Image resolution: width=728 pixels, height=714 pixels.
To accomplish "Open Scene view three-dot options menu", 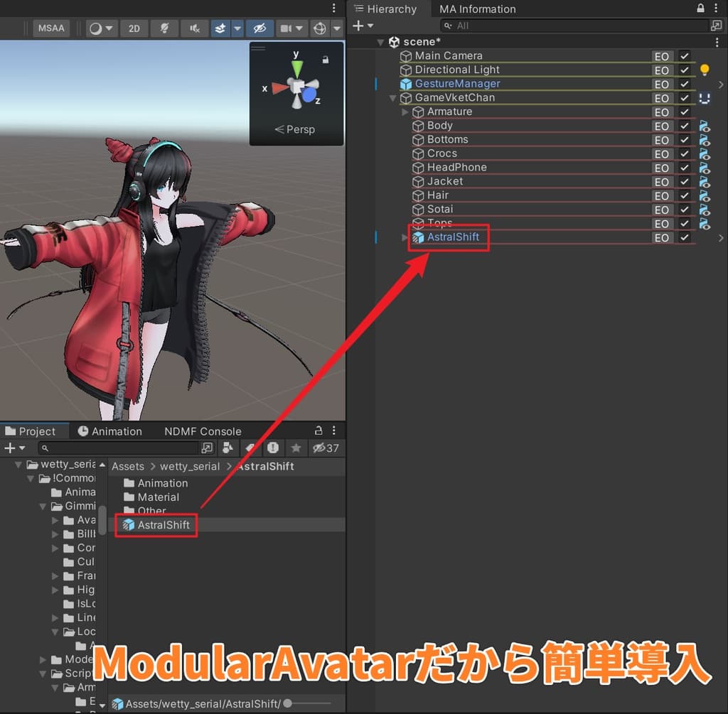I will (x=334, y=8).
